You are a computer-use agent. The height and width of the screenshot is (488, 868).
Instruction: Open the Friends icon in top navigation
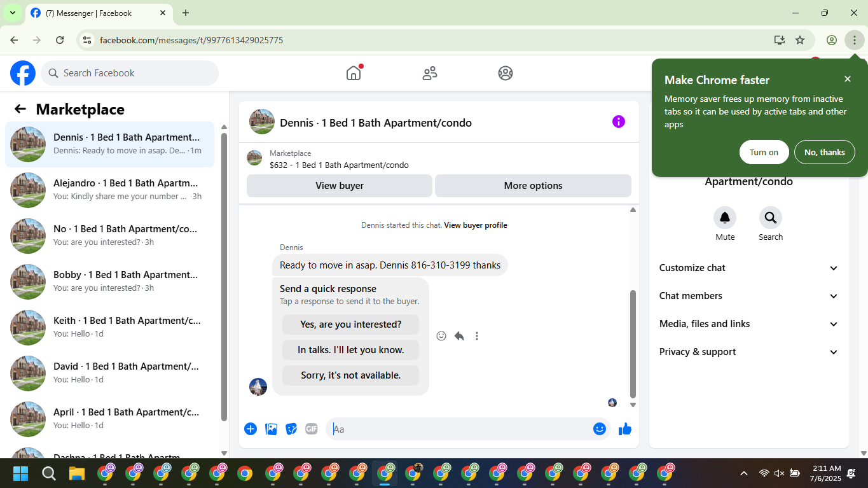(x=430, y=73)
